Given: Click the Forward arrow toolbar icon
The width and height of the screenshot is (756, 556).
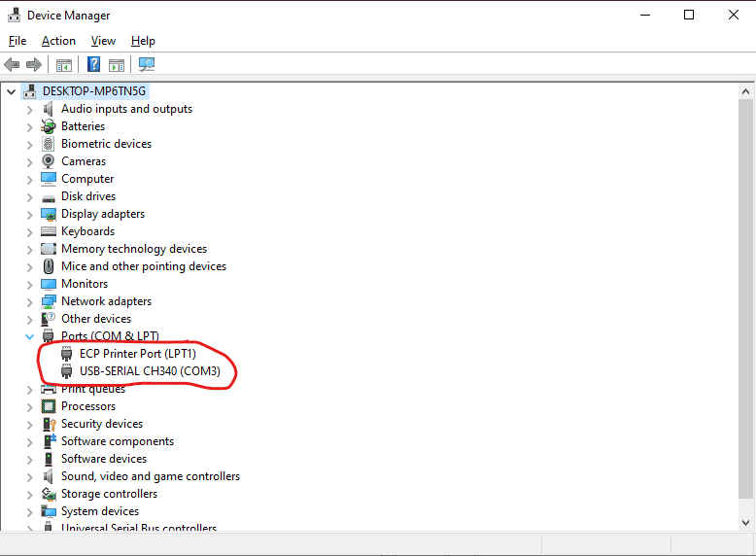Looking at the screenshot, I should 34,65.
